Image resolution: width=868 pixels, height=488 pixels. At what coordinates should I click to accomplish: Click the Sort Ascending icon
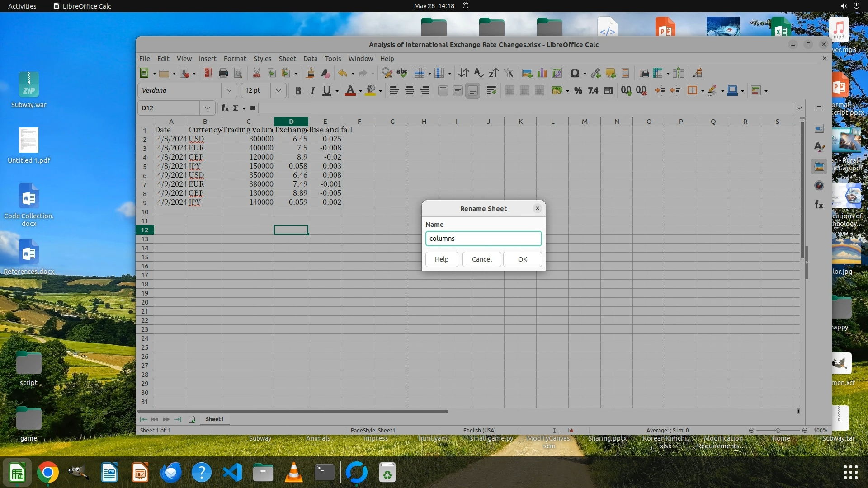[x=479, y=73]
